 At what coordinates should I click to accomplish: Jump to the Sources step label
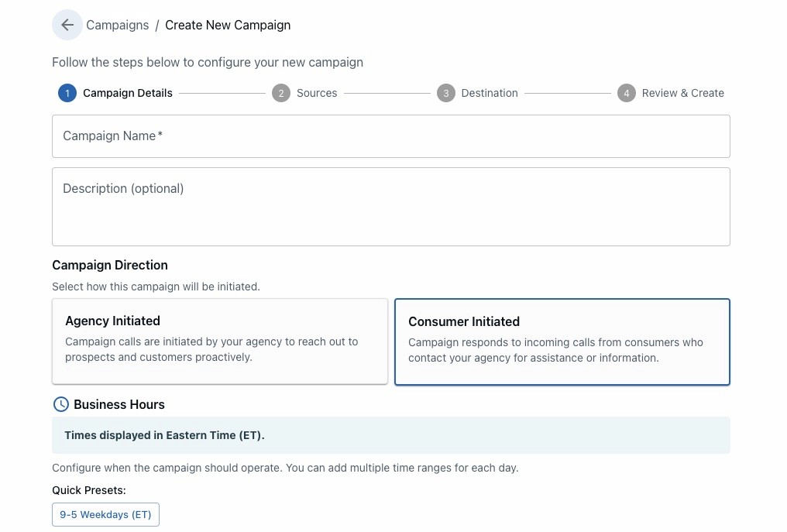coord(317,93)
